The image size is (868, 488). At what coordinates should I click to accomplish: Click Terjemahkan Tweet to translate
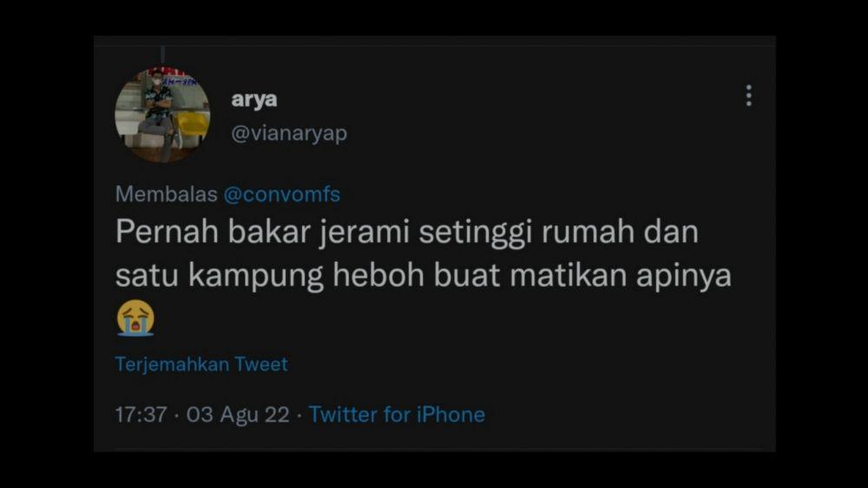pyautogui.click(x=201, y=365)
